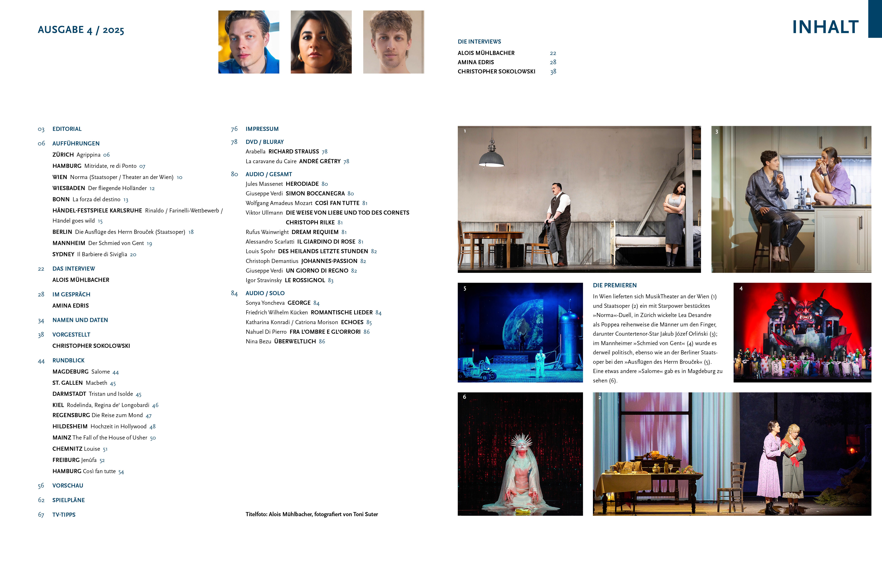The height and width of the screenshot is (588, 882).
Task: Click WIESBADEN Der fliegende Holländer entry
Action: click(103, 188)
